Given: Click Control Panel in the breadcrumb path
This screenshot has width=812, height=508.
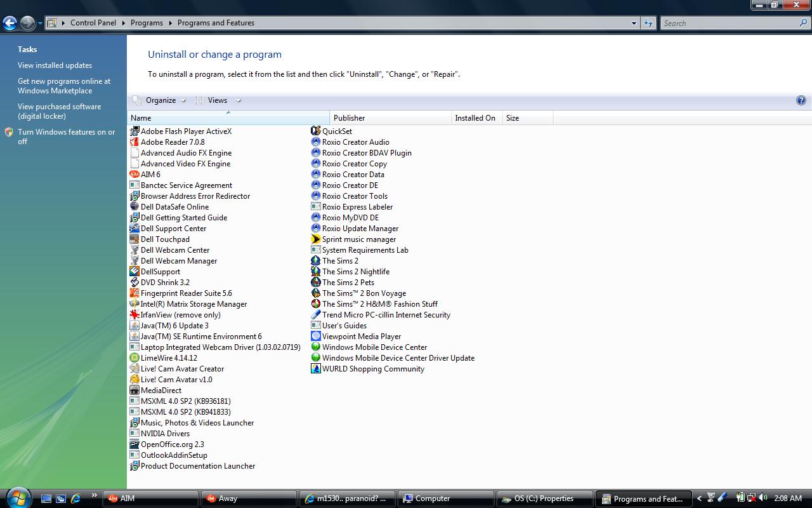Looking at the screenshot, I should coord(93,23).
